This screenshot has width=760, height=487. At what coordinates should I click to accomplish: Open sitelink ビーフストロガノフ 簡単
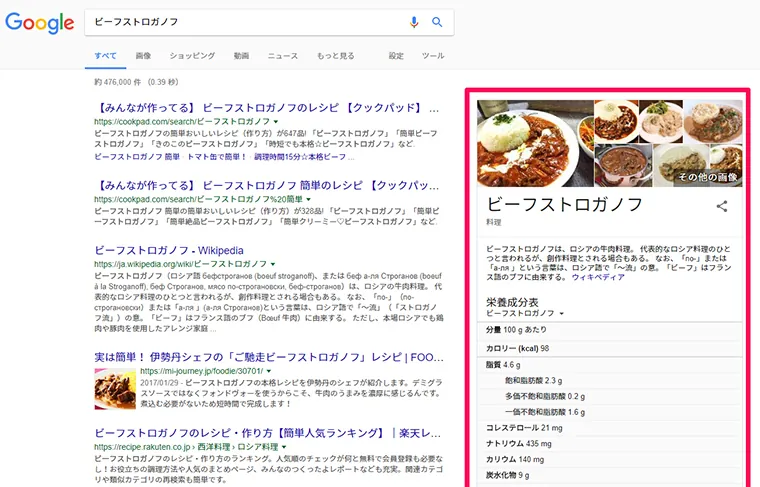[x=137, y=157]
